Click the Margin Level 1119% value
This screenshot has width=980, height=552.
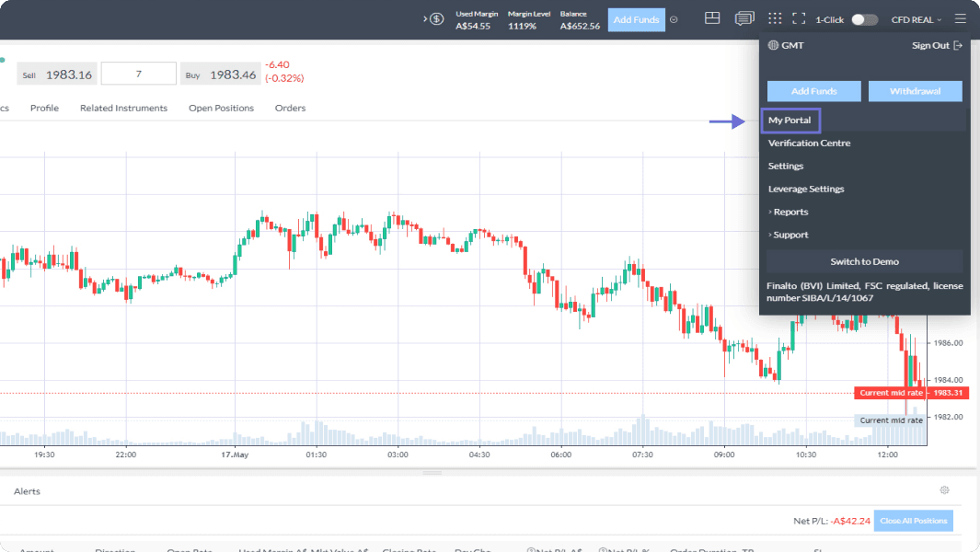[523, 27]
